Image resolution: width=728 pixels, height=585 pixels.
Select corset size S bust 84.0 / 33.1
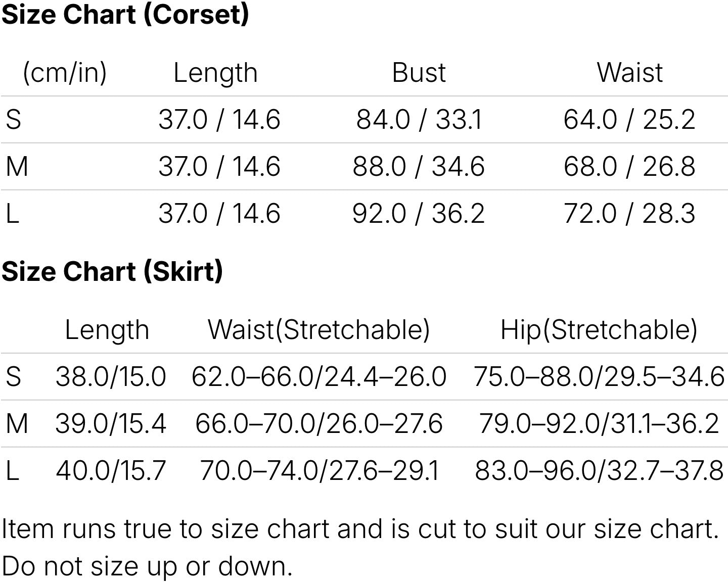point(419,120)
